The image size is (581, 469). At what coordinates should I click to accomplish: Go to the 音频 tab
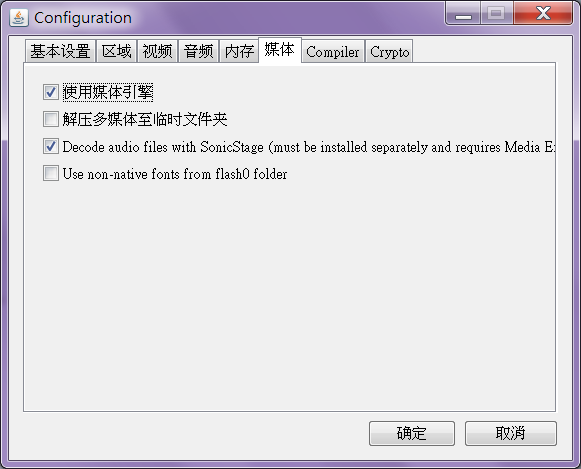199,51
